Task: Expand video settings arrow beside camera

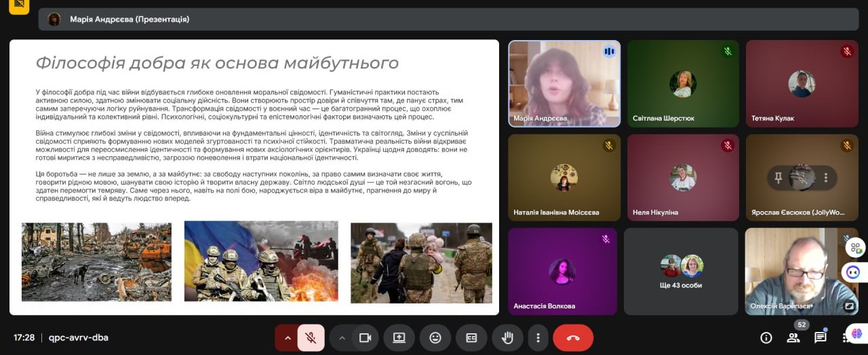Action: [x=342, y=337]
